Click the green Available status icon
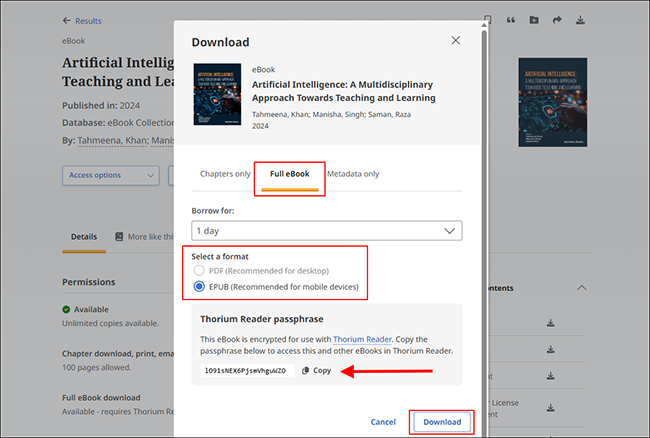 (66, 310)
